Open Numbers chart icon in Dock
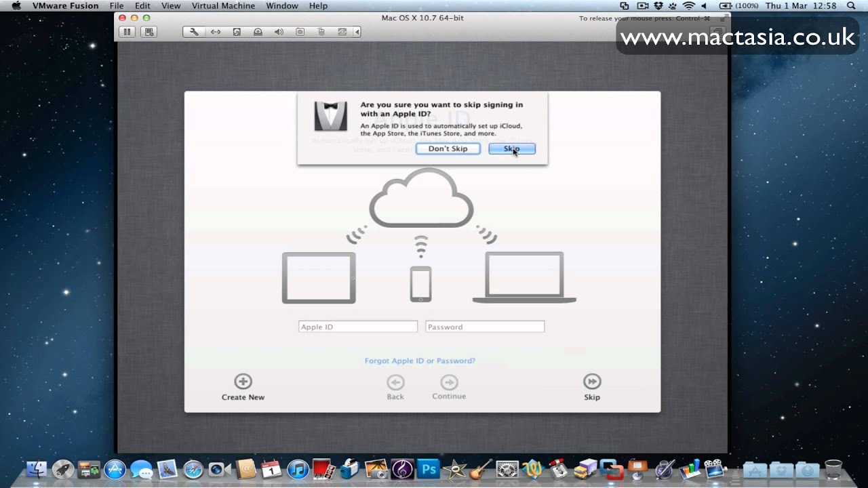 pyautogui.click(x=689, y=469)
